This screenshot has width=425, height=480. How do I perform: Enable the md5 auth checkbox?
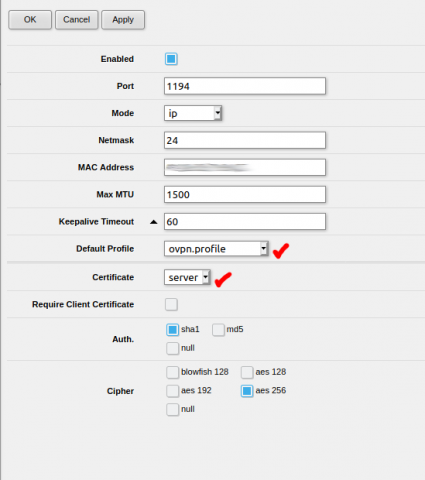pos(218,330)
